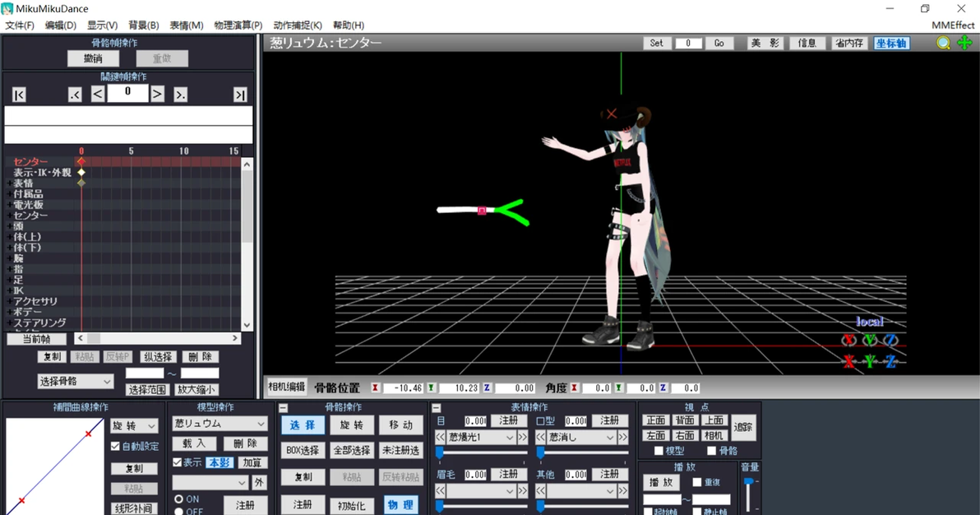Click the 正面 front view button
This screenshot has height=515, width=980.
pyautogui.click(x=655, y=420)
